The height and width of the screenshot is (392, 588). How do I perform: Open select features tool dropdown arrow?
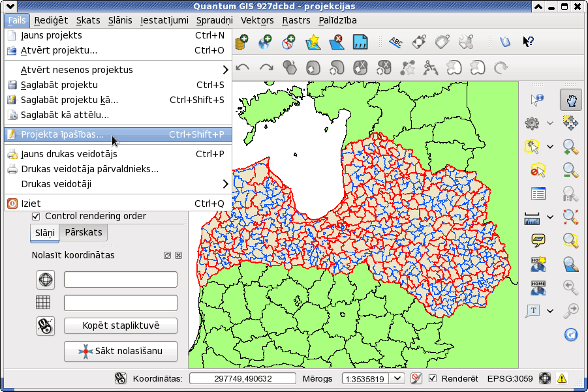549,147
